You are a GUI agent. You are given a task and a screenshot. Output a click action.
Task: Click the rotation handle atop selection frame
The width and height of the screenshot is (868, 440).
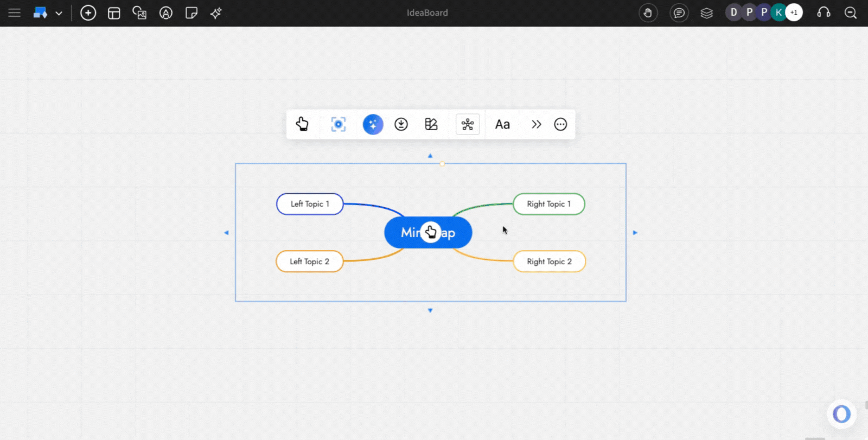[442, 163]
